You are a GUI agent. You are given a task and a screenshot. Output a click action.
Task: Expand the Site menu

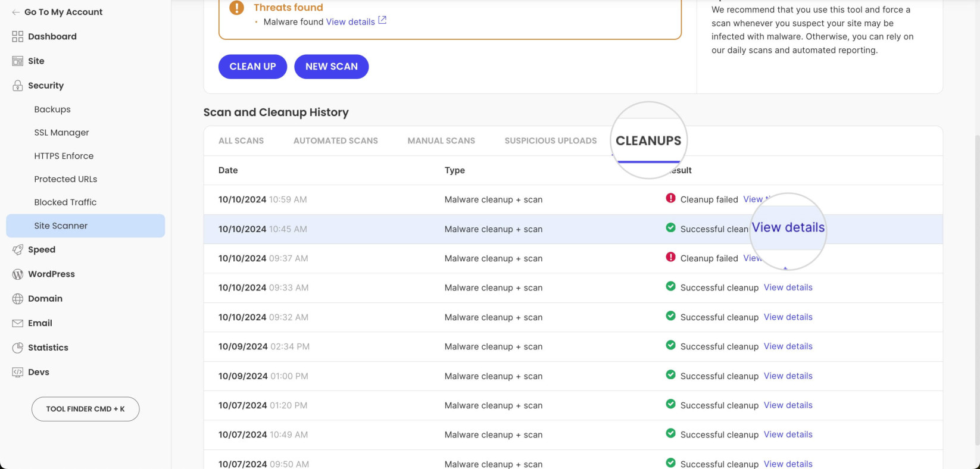coord(36,61)
